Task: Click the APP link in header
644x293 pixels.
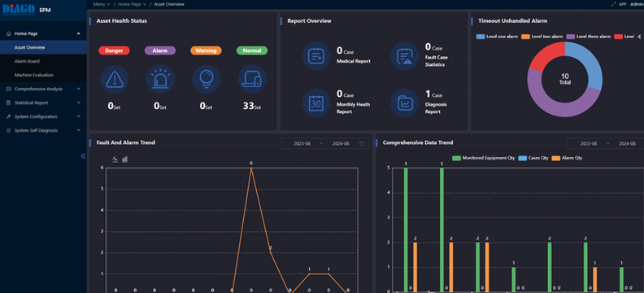Action: [x=622, y=4]
